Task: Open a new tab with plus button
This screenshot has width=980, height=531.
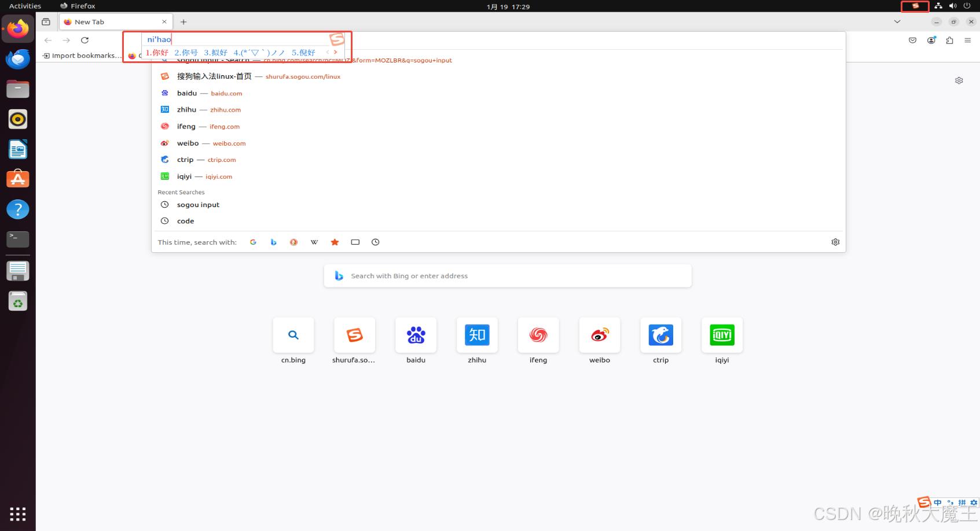Action: (x=183, y=22)
